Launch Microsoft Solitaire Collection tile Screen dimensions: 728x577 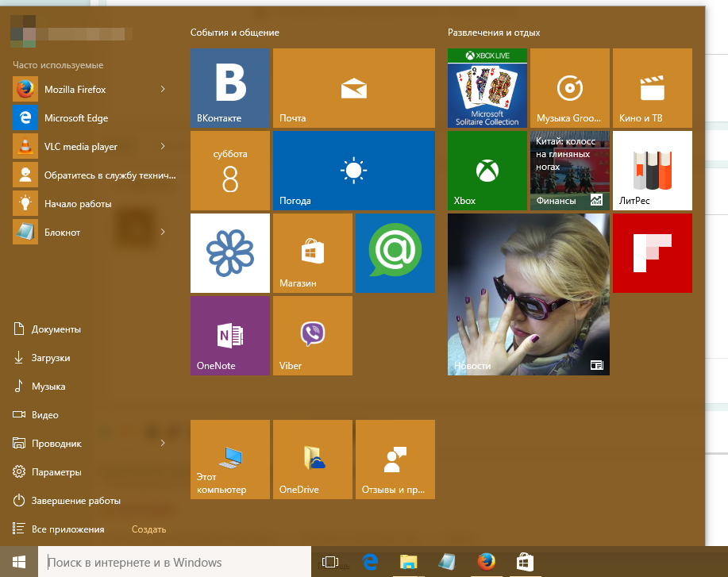point(487,87)
